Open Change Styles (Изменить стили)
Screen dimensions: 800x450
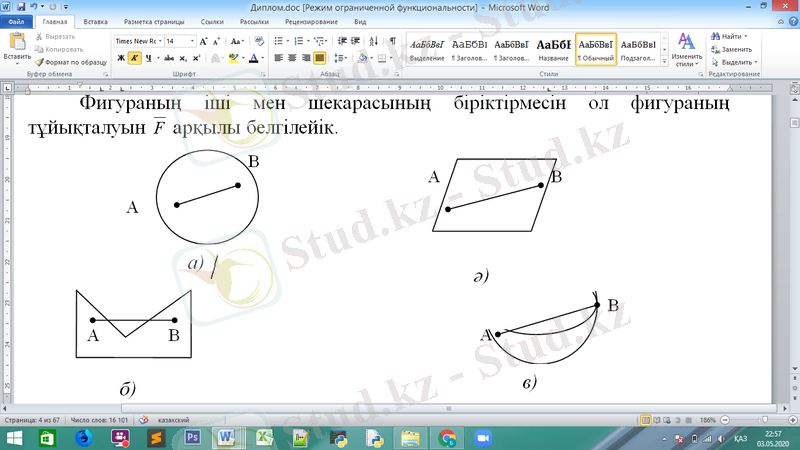686,49
